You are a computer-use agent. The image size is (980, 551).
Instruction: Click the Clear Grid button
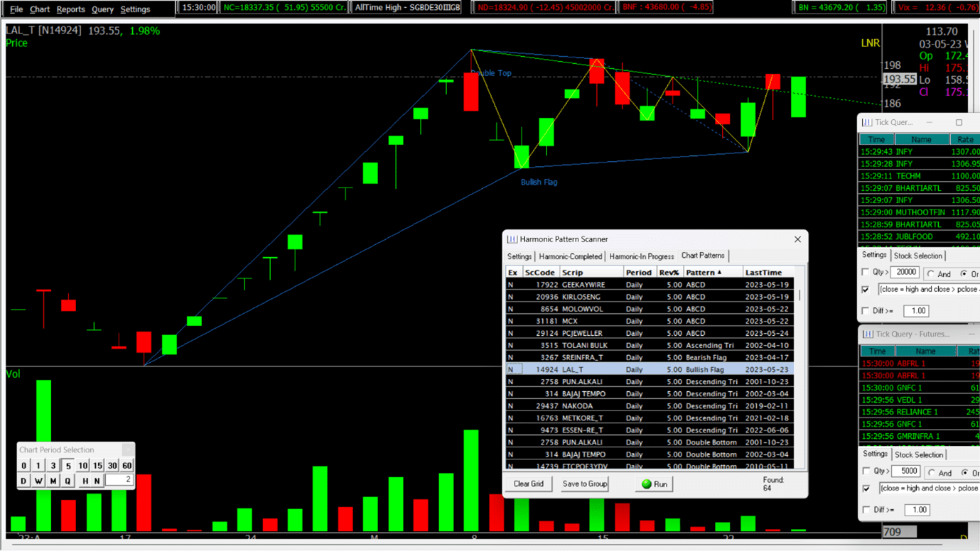pos(528,484)
